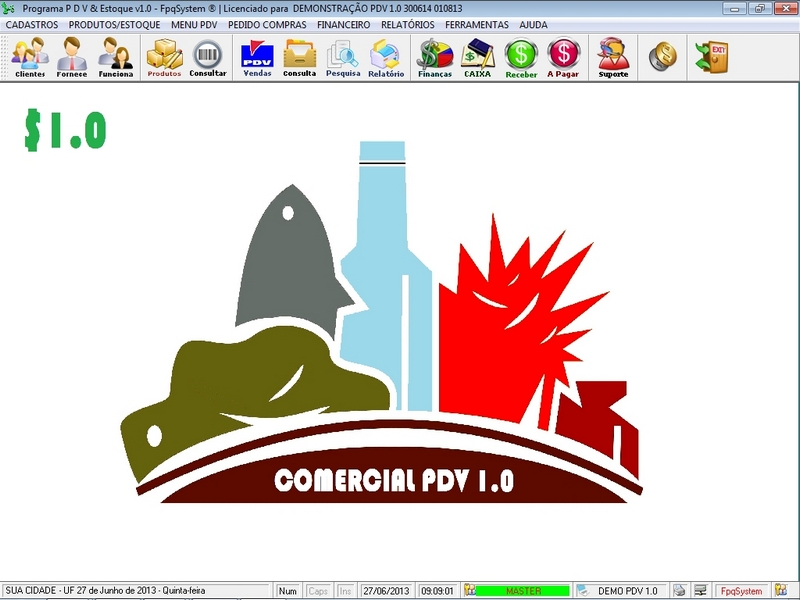The image size is (800, 600).
Task: Expand the FINANCEIRO menu
Action: [343, 24]
